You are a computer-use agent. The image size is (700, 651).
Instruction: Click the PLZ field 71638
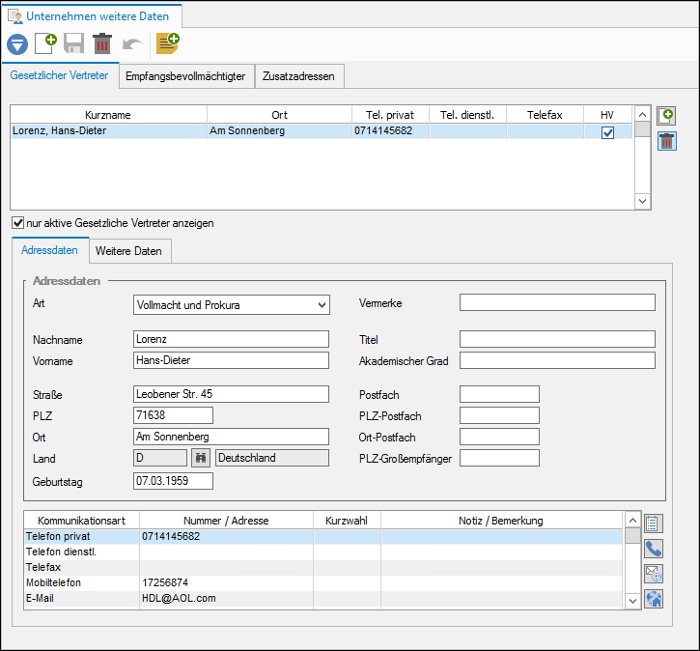[173, 415]
